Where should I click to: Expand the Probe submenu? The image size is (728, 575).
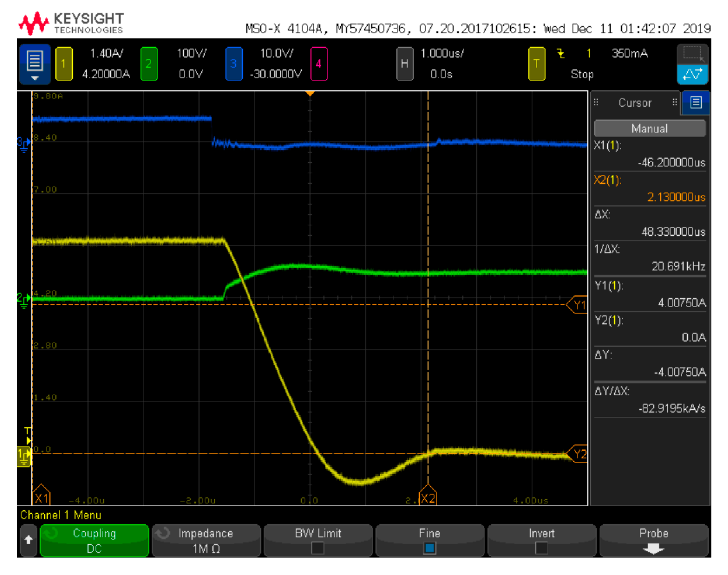pyautogui.click(x=653, y=540)
